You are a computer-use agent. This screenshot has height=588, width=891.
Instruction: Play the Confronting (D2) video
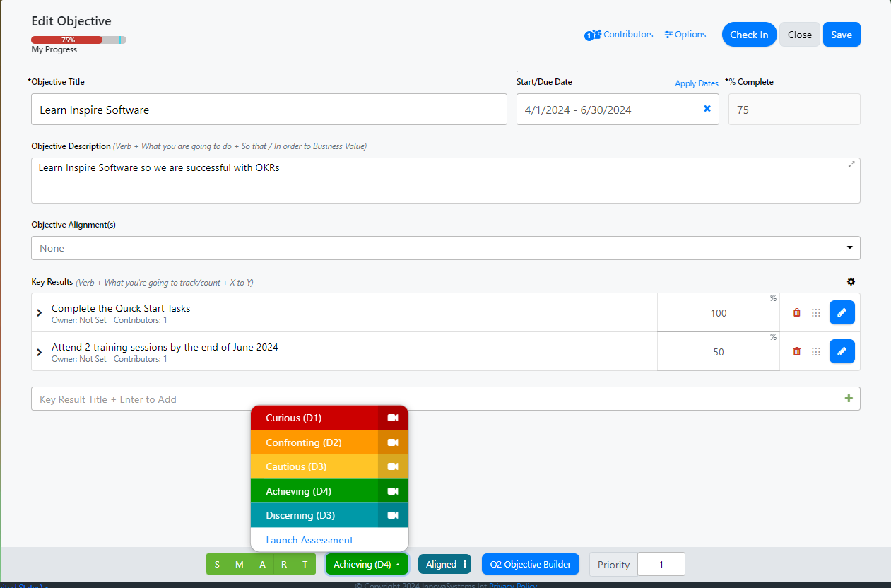point(393,442)
